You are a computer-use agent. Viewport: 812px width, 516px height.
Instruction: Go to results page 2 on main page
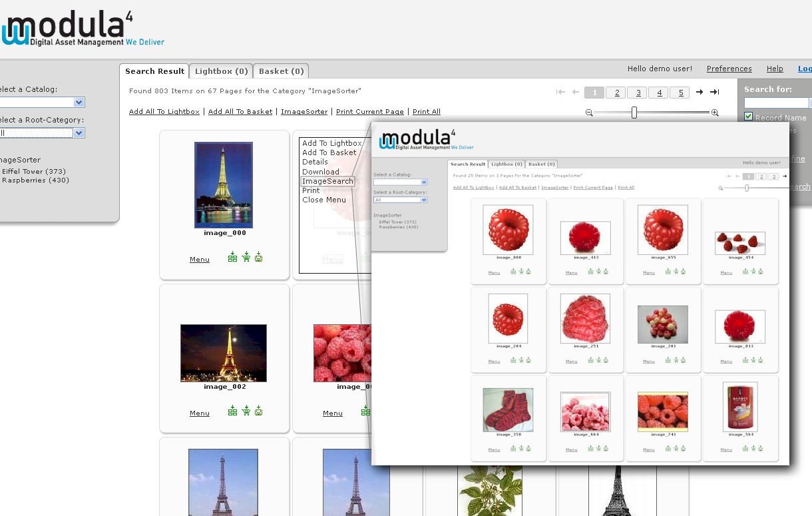pyautogui.click(x=617, y=93)
